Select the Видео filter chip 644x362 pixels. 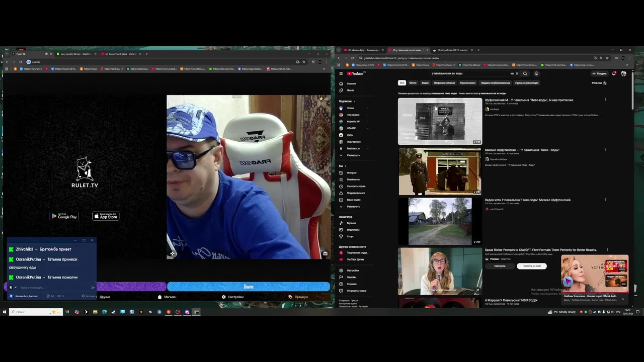pyautogui.click(x=425, y=83)
